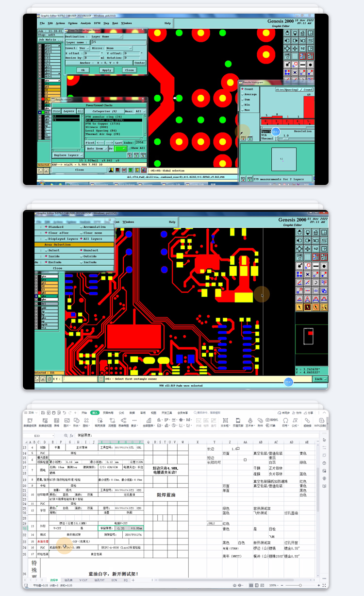
Task: Open Windows menu in middle Genesis window
Action: pyautogui.click(x=128, y=222)
